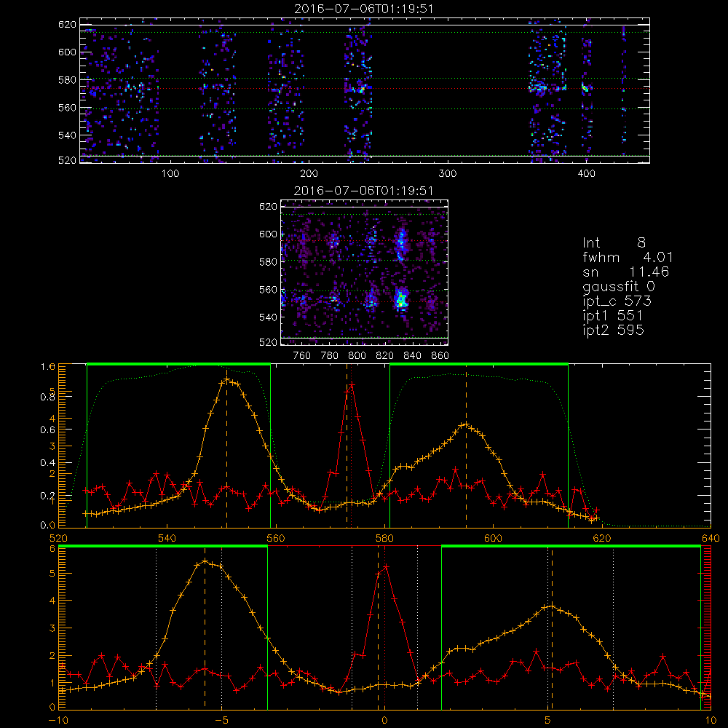Click x-axis label -10 of the bottom plot
Image resolution: width=728 pixels, height=728 pixels.
[x=58, y=721]
